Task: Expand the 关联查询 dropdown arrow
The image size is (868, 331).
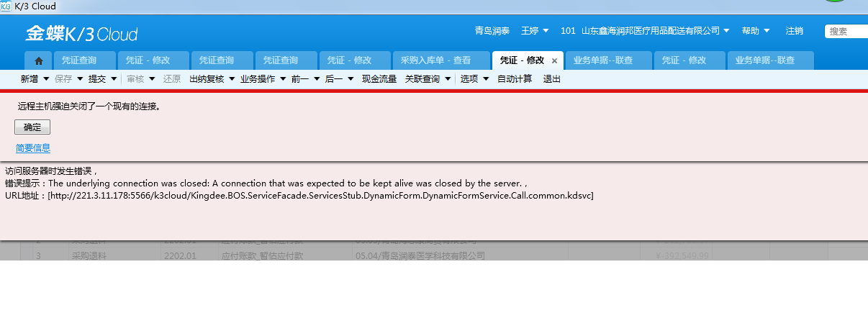Action: [x=448, y=79]
